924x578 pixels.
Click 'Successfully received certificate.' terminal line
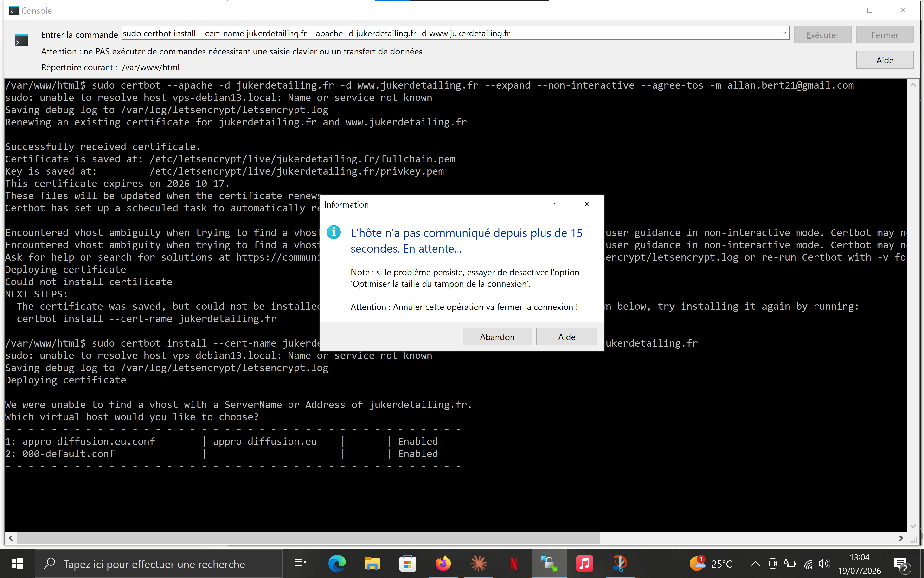point(103,146)
